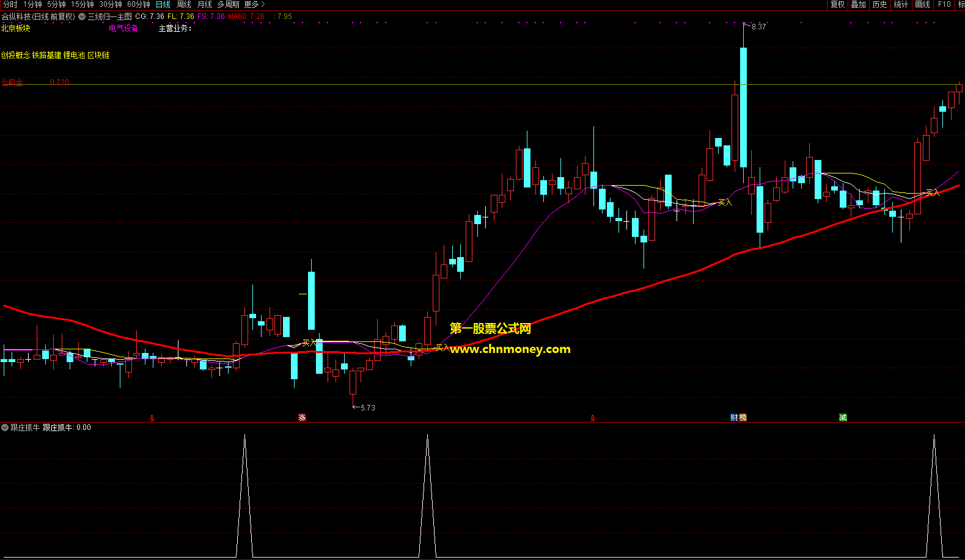Click the first red S marker on time axis
Image resolution: width=965 pixels, height=560 pixels.
(152, 418)
